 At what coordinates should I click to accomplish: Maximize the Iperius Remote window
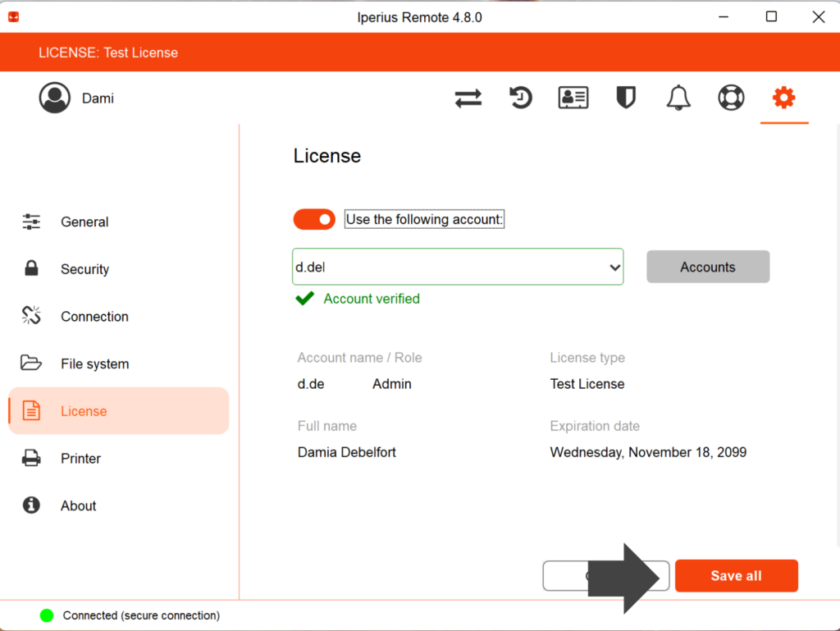pyautogui.click(x=771, y=16)
